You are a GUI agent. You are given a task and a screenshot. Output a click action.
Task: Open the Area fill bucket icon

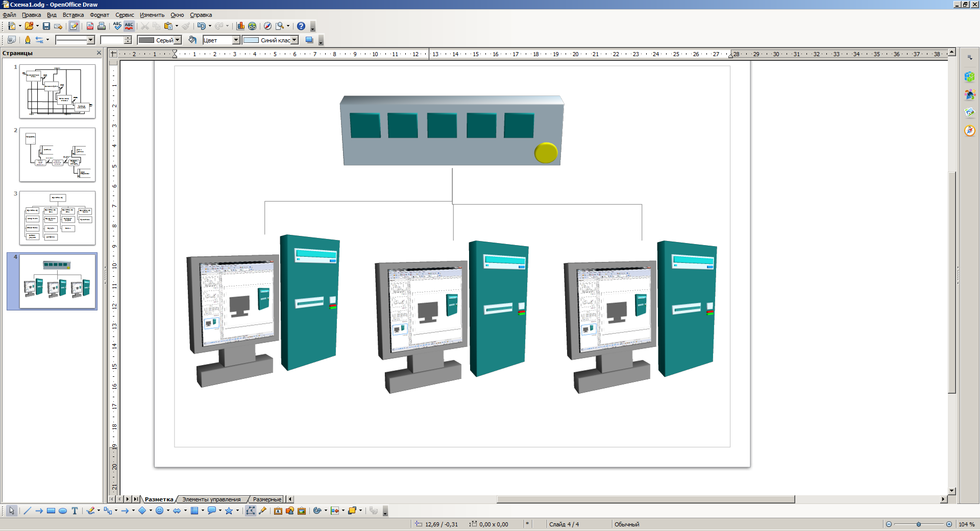192,40
